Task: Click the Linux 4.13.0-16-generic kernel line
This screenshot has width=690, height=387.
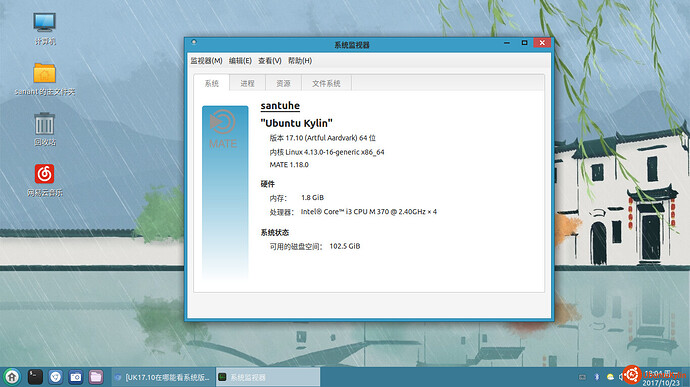Action: pyautogui.click(x=327, y=152)
